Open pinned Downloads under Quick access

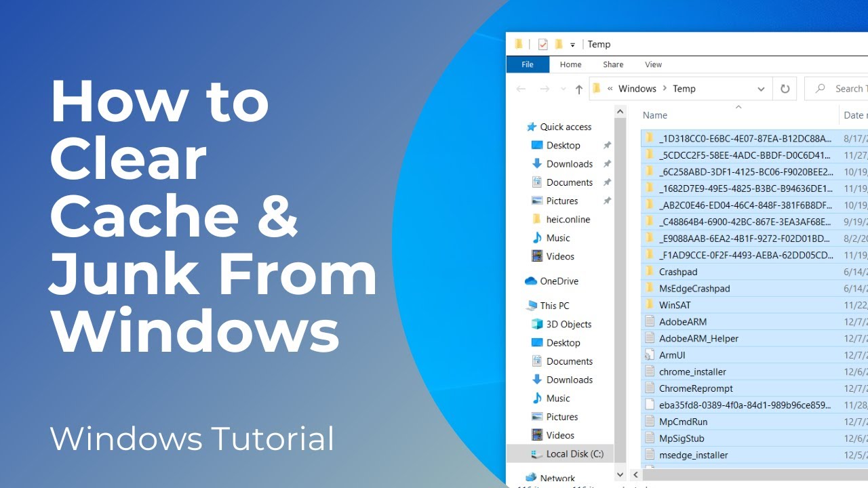click(570, 164)
